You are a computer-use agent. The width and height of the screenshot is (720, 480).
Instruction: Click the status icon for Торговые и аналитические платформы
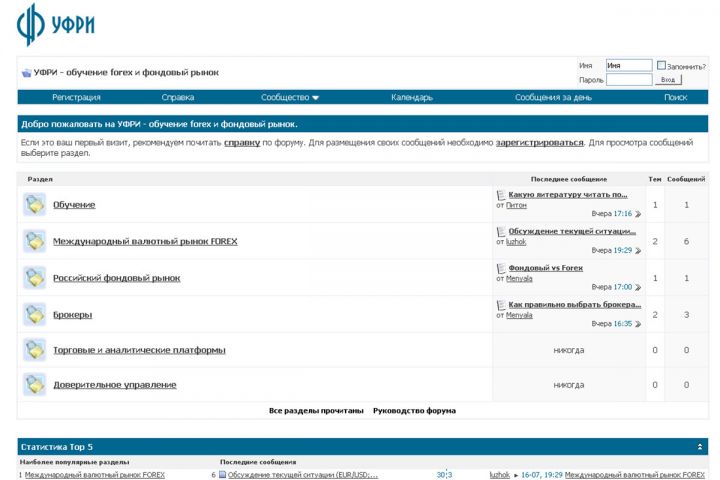(35, 350)
